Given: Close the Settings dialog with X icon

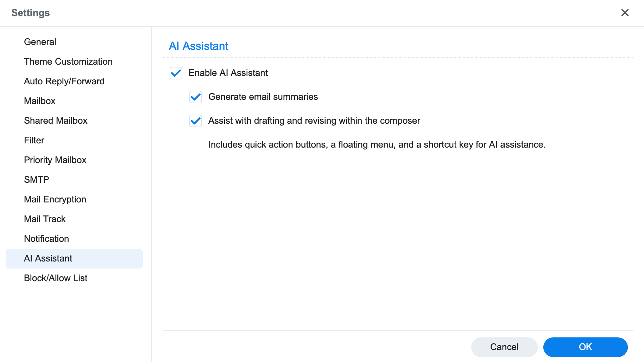Looking at the screenshot, I should (x=625, y=13).
